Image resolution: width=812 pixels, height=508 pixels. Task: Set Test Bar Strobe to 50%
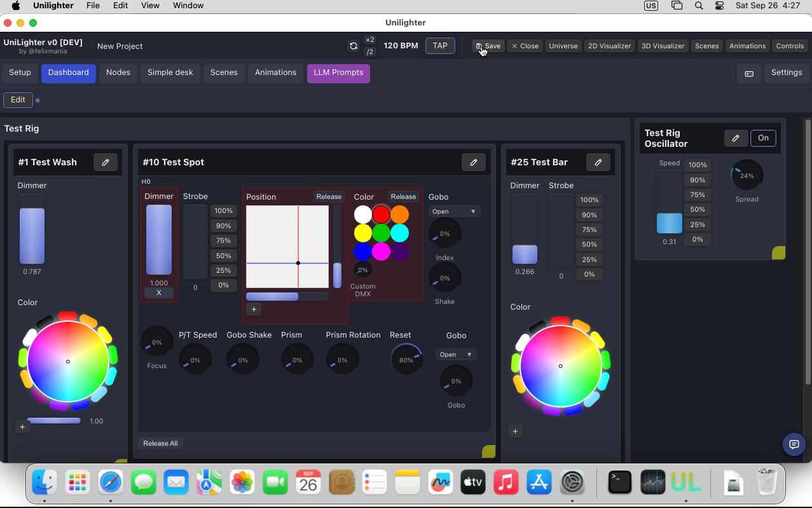tap(589, 245)
